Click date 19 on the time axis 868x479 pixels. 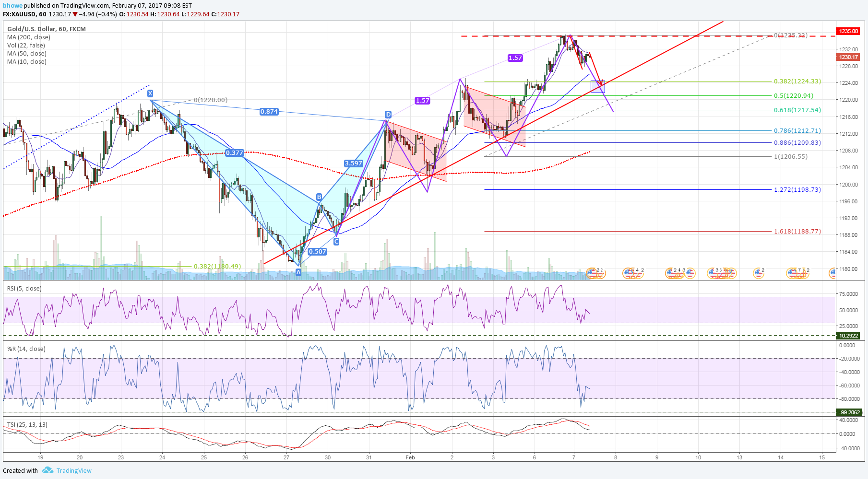[41, 457]
